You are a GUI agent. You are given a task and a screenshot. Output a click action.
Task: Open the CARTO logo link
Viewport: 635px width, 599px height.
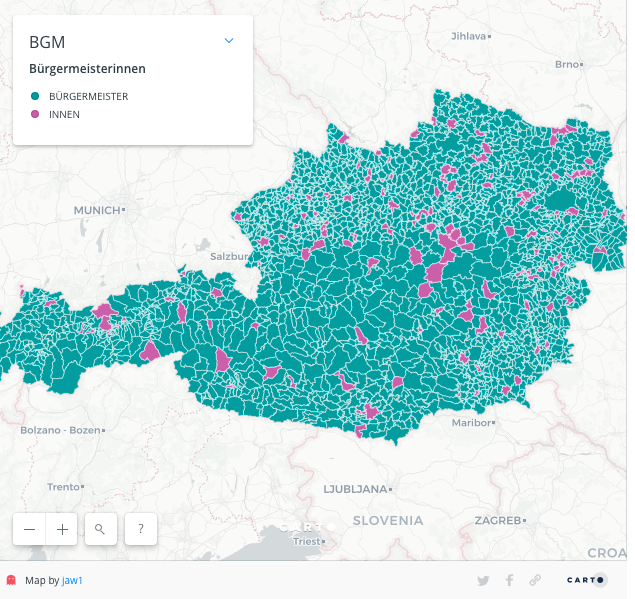[x=585, y=580]
